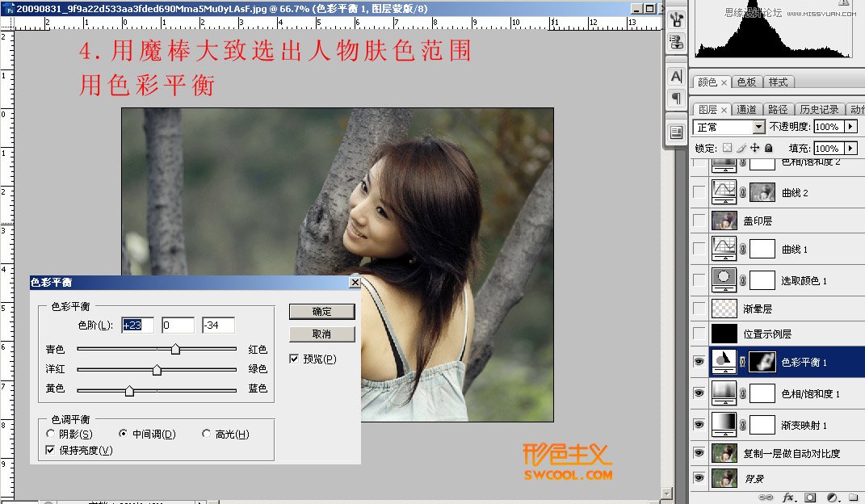Hide the 背景 layer visibility eye
This screenshot has height=504, width=865.
pos(699,478)
